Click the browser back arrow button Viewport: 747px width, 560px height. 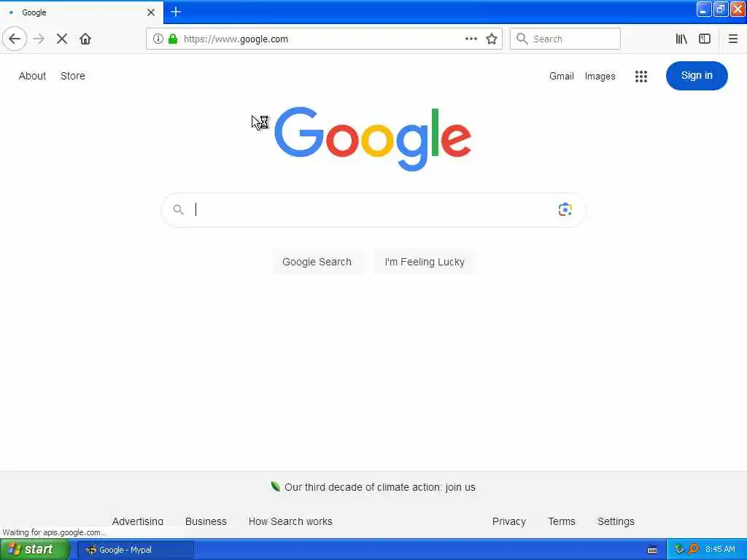(x=15, y=39)
